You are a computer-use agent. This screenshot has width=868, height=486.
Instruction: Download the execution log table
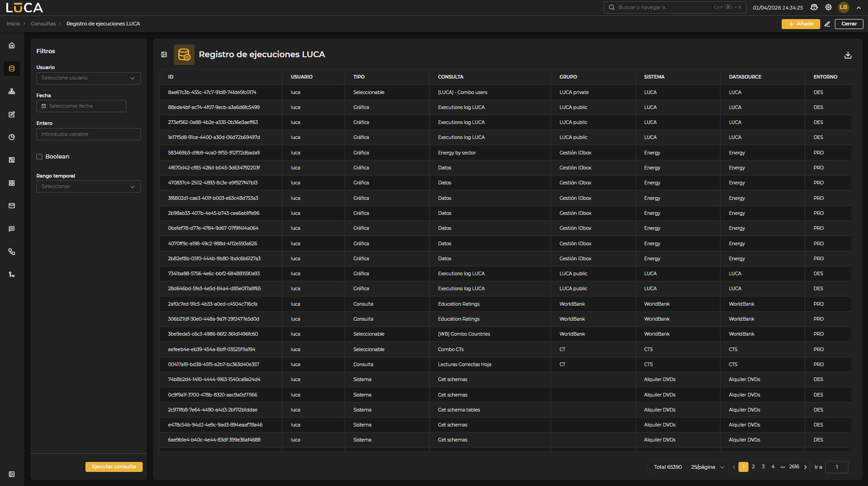[x=848, y=55]
